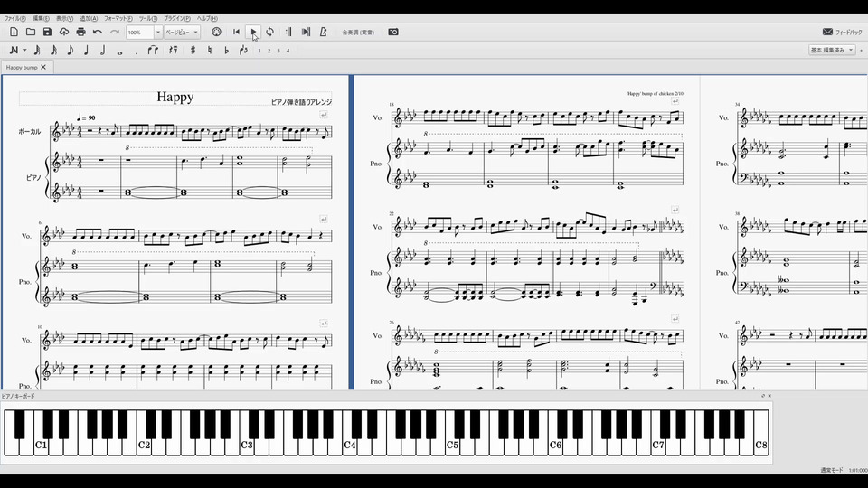Screen dimensions: 868x488
Task: Select the tempo marking = 90
Action: 87,117
